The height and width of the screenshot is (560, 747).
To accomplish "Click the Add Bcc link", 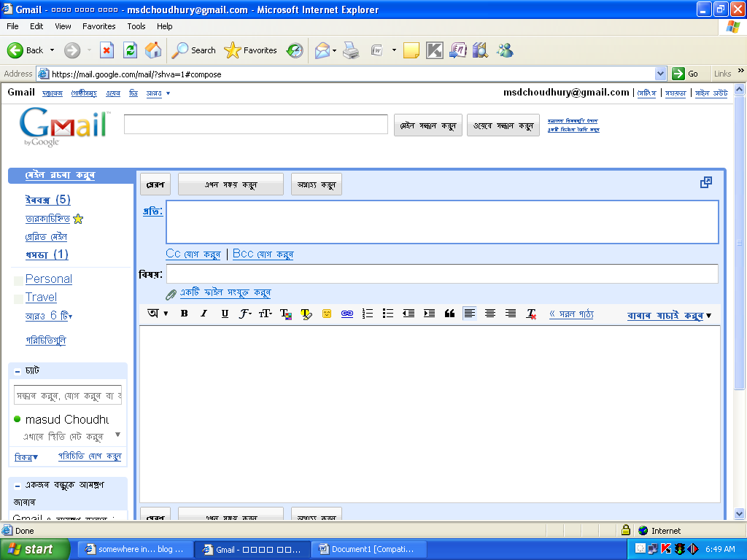I will click(x=263, y=254).
